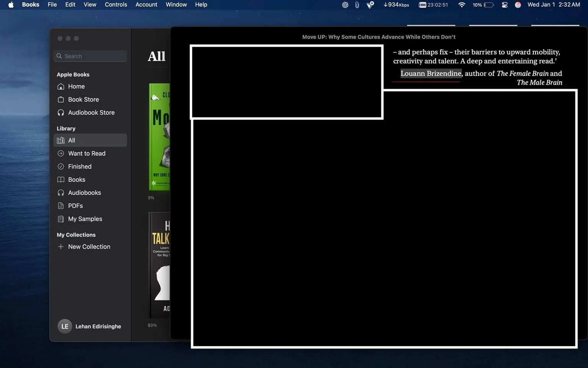
Task: Click the Audiobook Store headphones icon
Action: point(60,113)
